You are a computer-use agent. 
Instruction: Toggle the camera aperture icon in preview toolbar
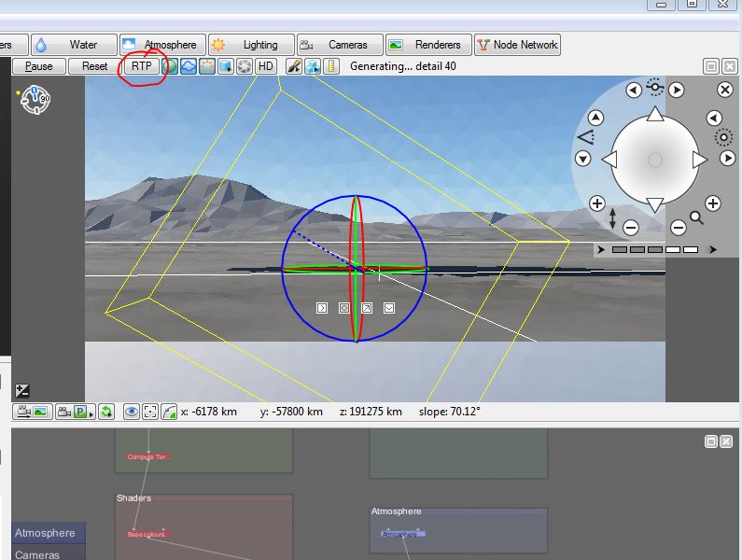245,66
